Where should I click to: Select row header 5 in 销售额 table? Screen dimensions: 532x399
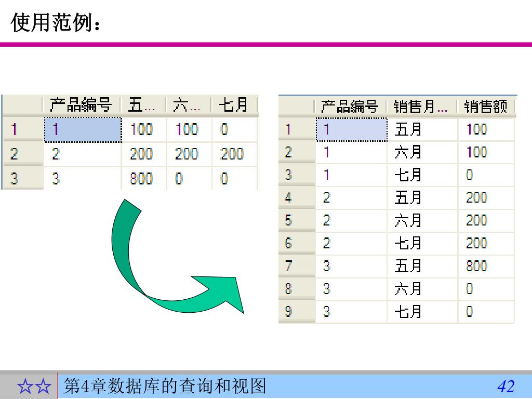[297, 220]
